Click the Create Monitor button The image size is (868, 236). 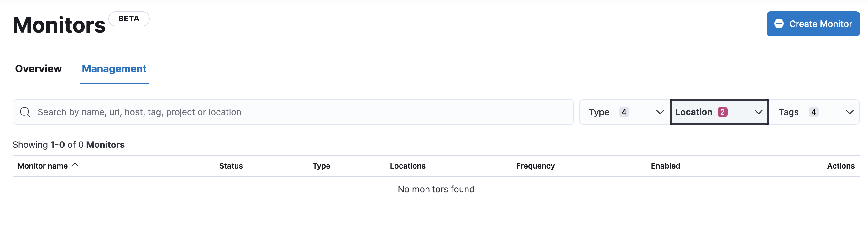pyautogui.click(x=813, y=24)
